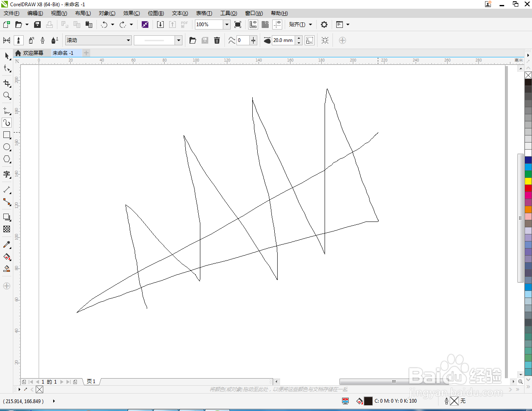Click the freehand smoothing value field
The image size is (532, 411).
coord(243,40)
